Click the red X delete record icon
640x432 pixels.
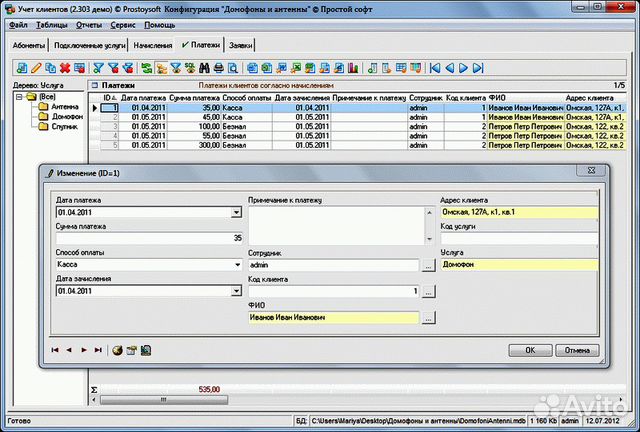(x=64, y=68)
